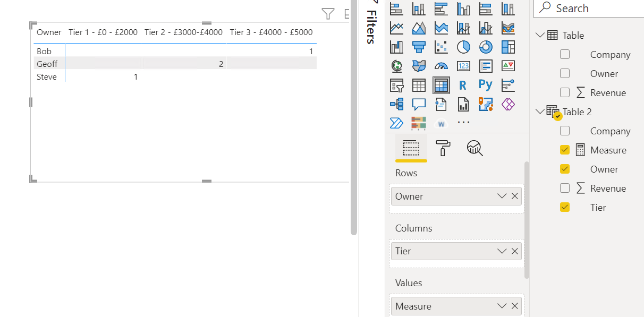
Task: Select the Word cloud custom visual
Action: [x=441, y=123]
